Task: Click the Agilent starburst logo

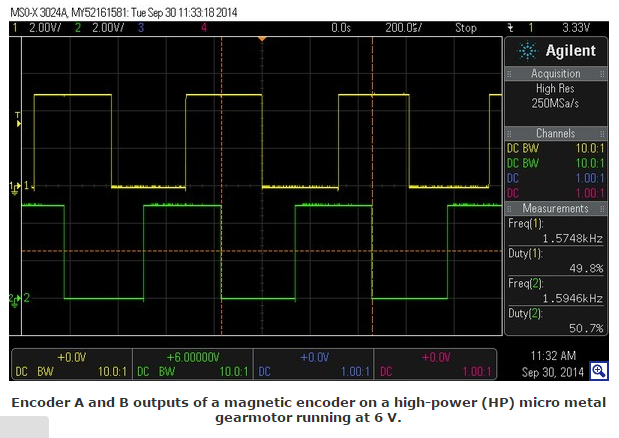Action: (x=527, y=51)
